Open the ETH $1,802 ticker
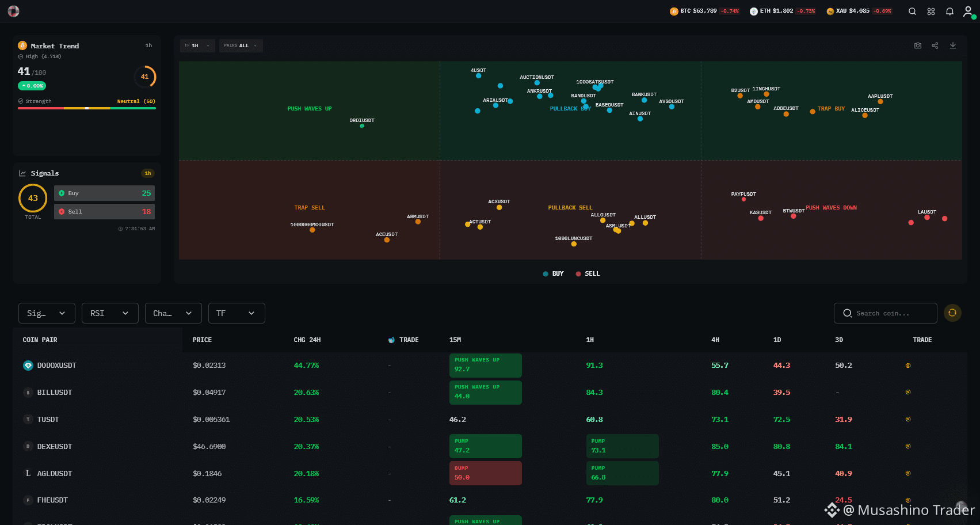Screen dimensions: 980x525 click(783, 12)
